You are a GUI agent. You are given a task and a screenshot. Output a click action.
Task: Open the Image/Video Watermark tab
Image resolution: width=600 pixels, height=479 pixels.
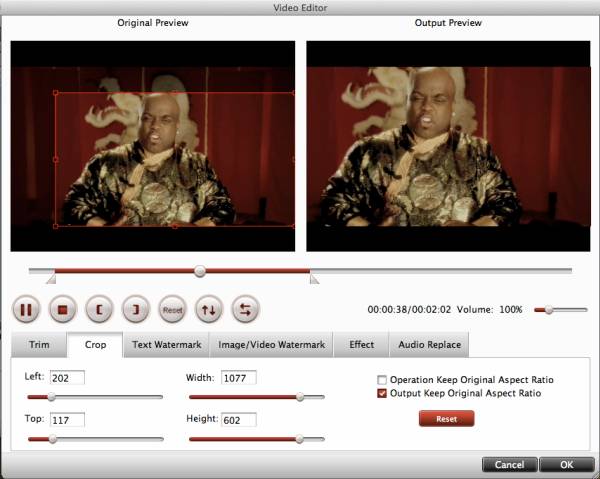271,345
